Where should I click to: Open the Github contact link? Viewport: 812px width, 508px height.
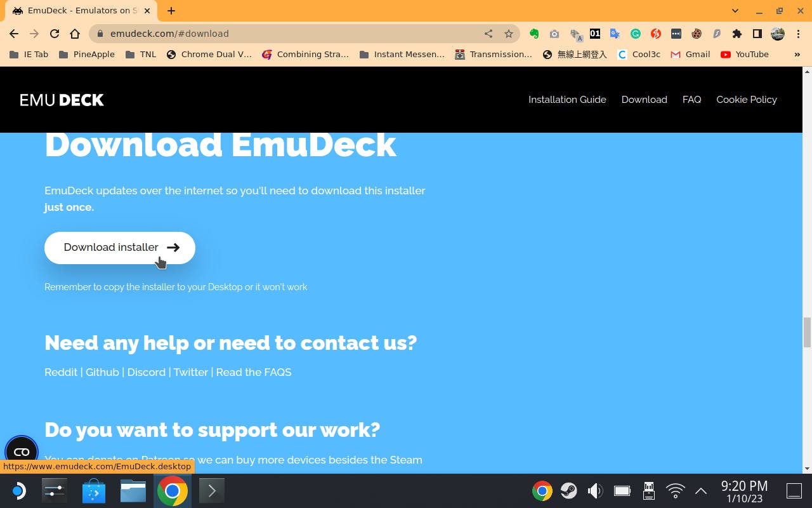102,372
